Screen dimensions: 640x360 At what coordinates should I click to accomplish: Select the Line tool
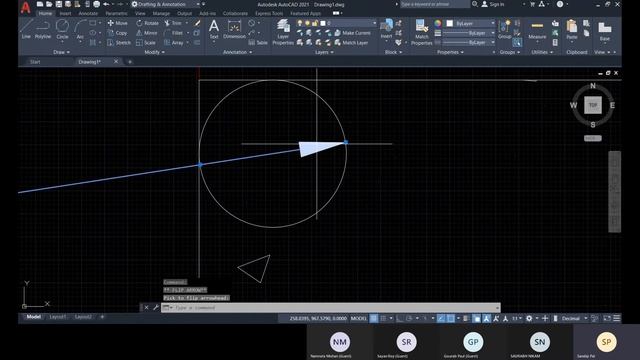click(26, 29)
